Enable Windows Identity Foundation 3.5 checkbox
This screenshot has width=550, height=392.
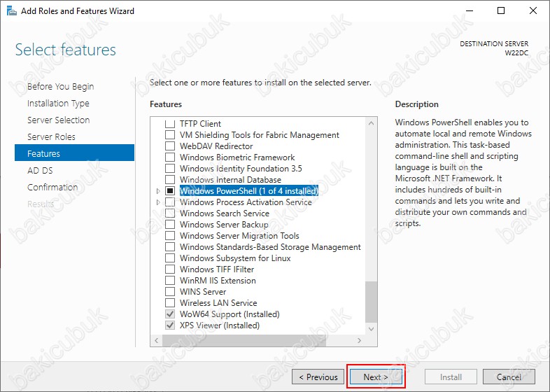click(170, 169)
